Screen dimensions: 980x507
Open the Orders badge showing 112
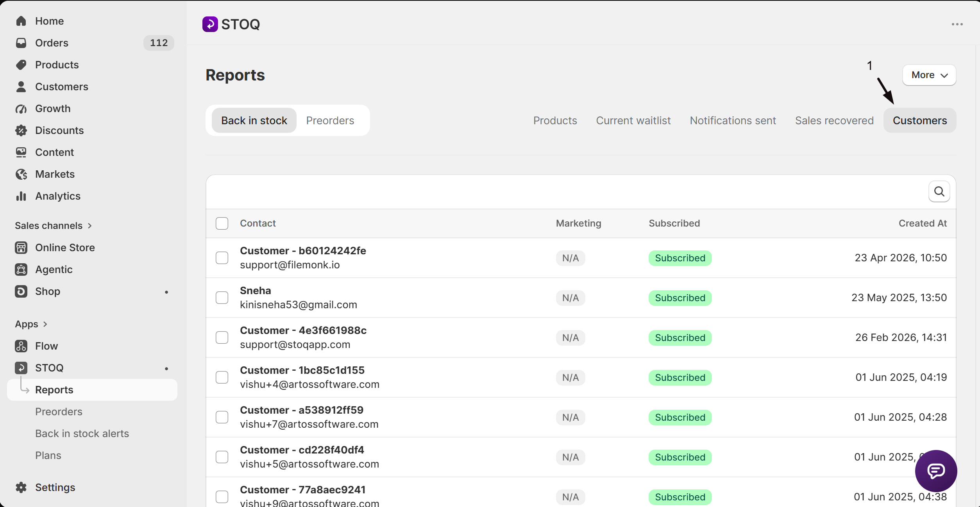[x=159, y=43]
